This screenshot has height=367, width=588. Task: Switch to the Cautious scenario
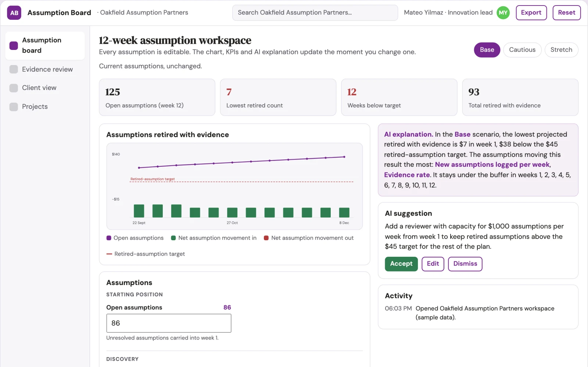coord(522,50)
